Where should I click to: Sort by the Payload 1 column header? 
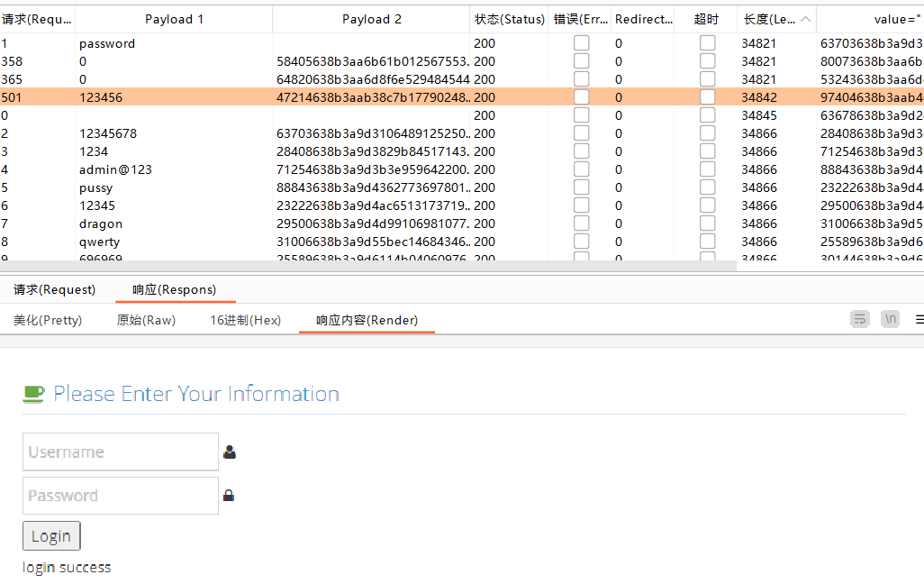(174, 20)
